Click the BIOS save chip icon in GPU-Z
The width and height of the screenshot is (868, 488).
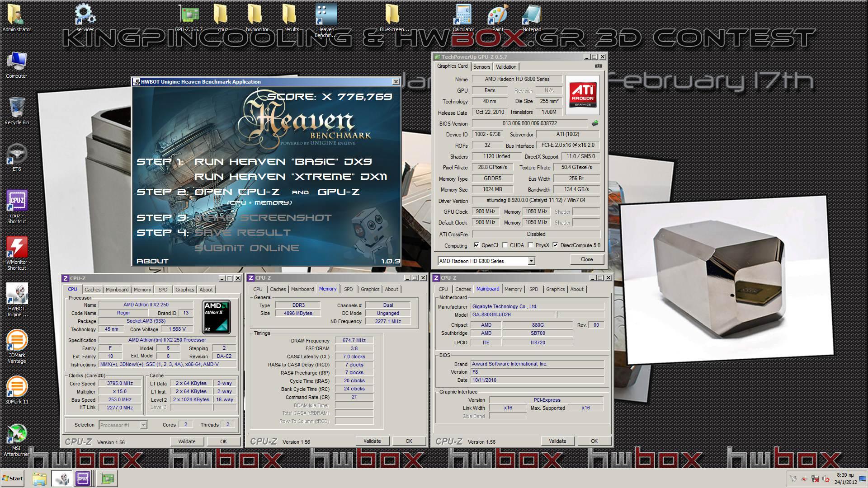[x=595, y=123]
